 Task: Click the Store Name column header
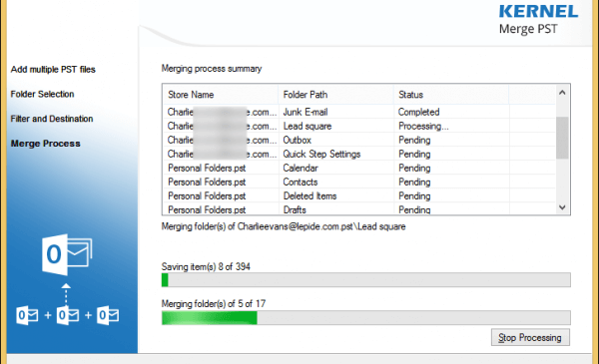221,95
